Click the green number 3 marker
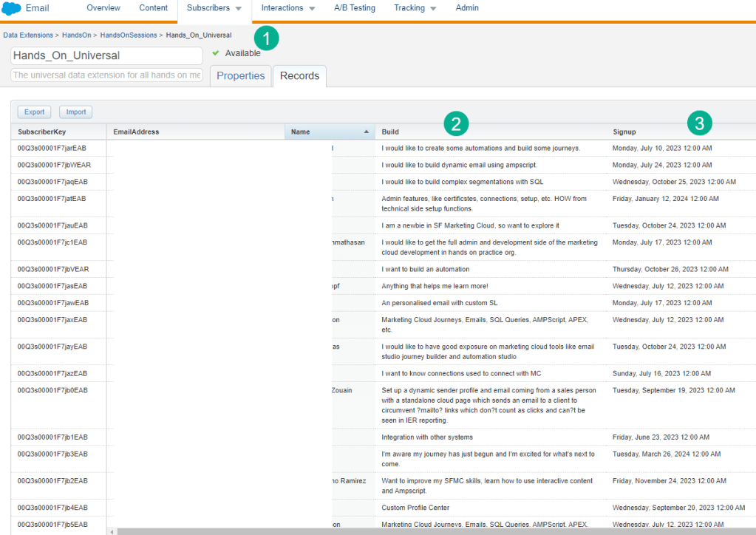Viewport: 756px width, 535px height. (x=699, y=123)
